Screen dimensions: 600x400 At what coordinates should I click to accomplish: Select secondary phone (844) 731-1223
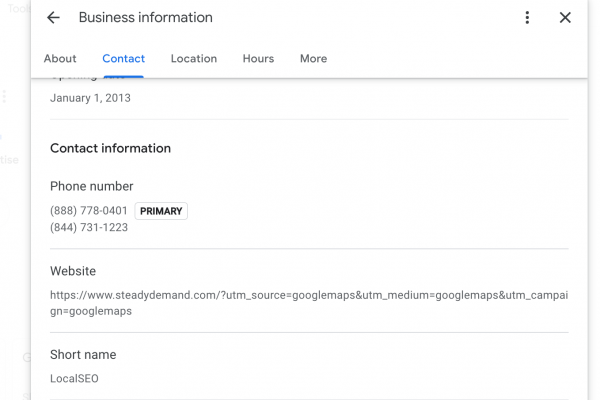click(x=89, y=227)
